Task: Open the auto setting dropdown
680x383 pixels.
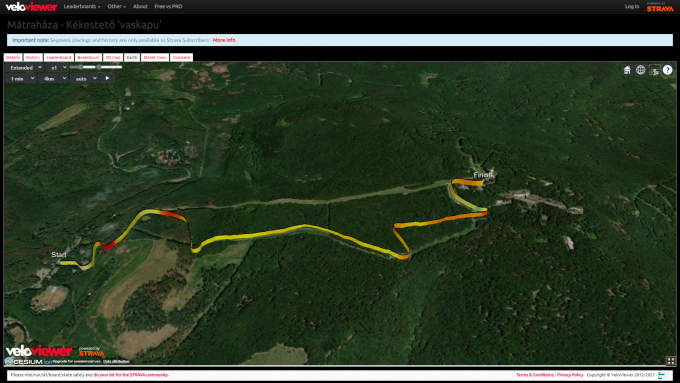Action: [x=84, y=79]
